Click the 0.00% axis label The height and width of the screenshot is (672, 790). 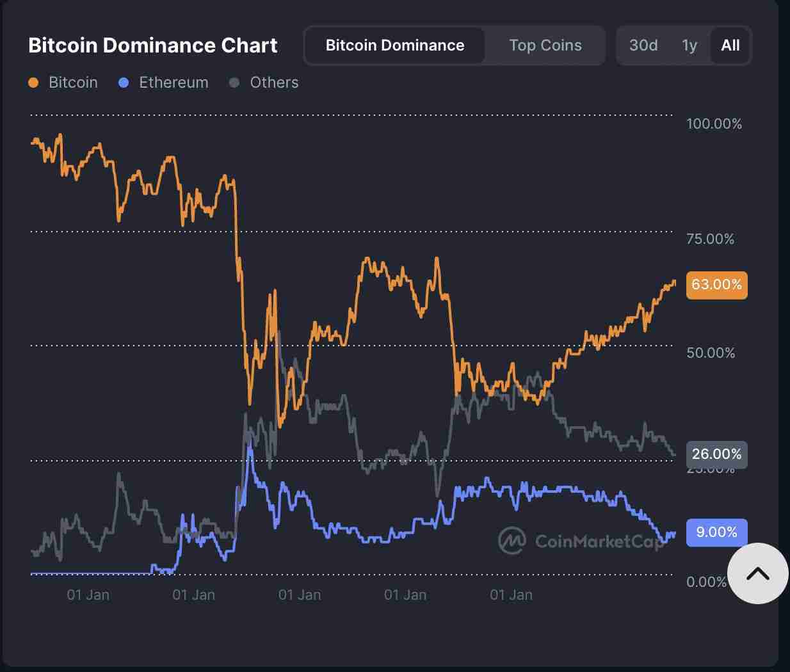707,582
